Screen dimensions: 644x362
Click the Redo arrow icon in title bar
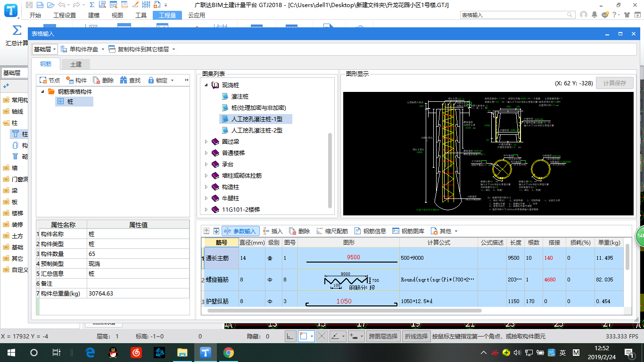[76, 5]
